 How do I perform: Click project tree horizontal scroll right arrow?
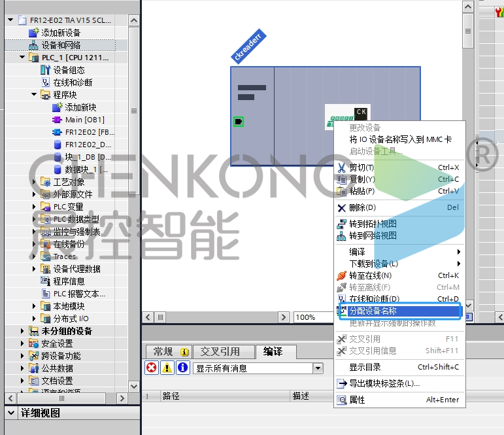(122, 398)
